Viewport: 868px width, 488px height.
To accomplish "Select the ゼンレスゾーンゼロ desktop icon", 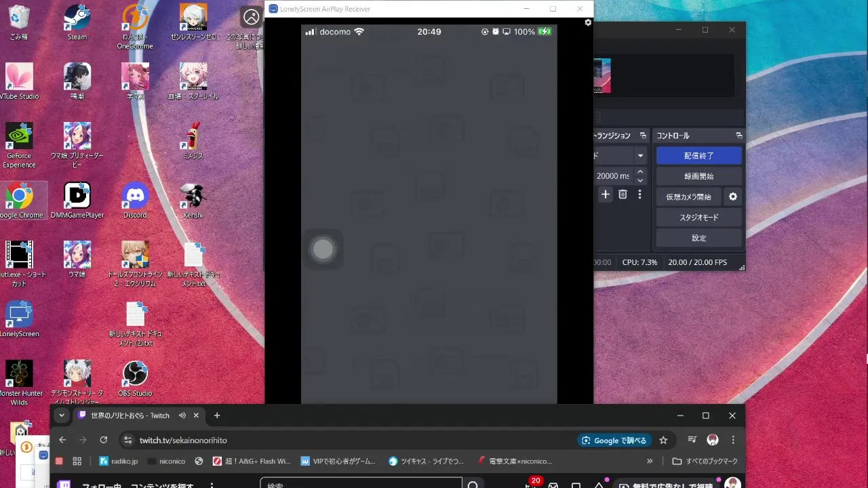I will [x=193, y=22].
